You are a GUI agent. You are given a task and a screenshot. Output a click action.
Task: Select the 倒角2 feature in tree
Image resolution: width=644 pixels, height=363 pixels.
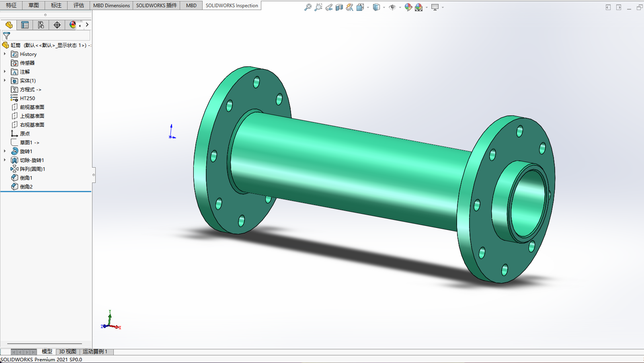[x=26, y=187]
